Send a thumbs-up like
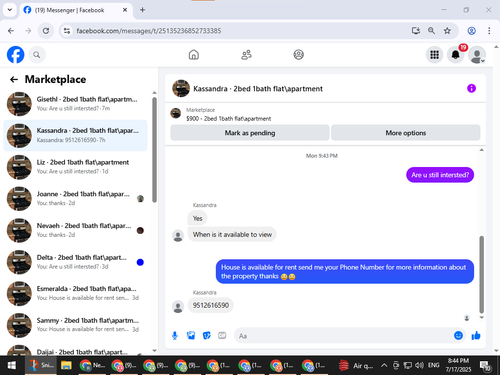The image size is (500, 375). (x=476, y=335)
